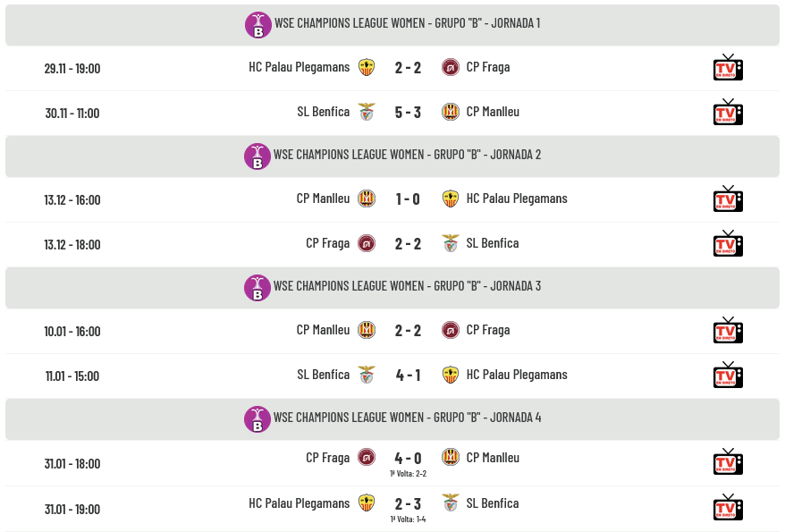Click the Jornada 1 group B league logo
Viewport: 785px width, 532px height.
(x=258, y=24)
